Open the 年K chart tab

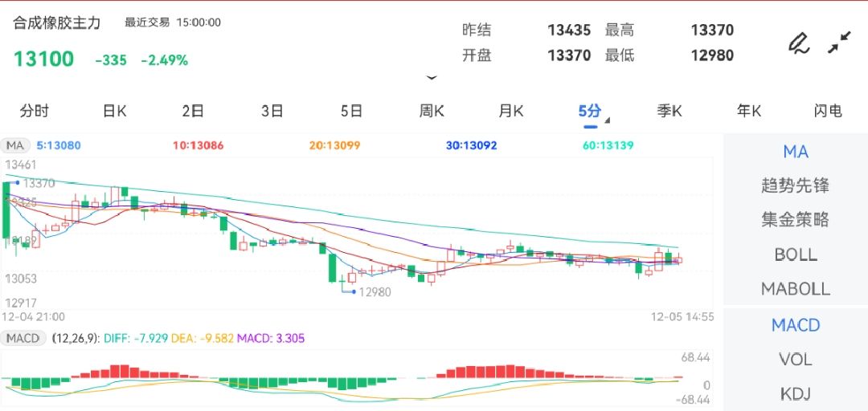(748, 112)
